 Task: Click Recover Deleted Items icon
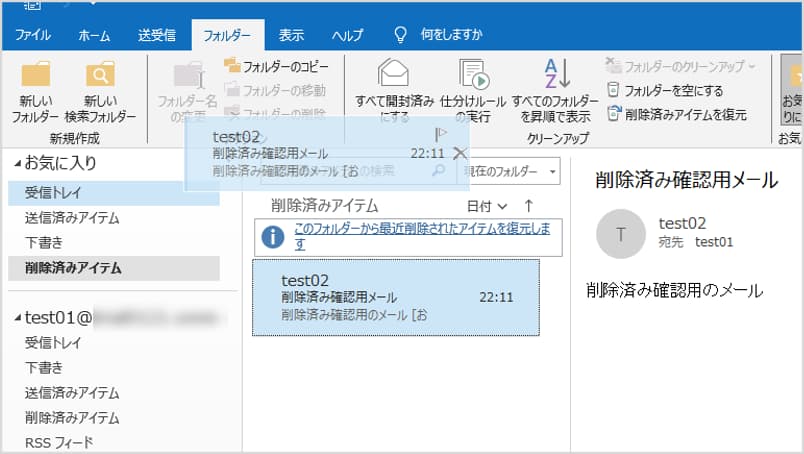[613, 114]
